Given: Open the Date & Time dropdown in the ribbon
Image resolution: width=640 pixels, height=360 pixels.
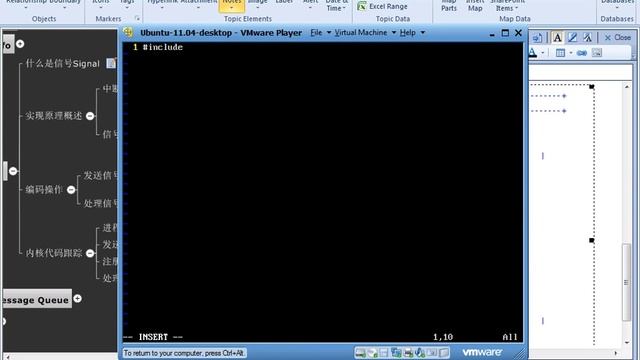Looking at the screenshot, I should pyautogui.click(x=336, y=6).
